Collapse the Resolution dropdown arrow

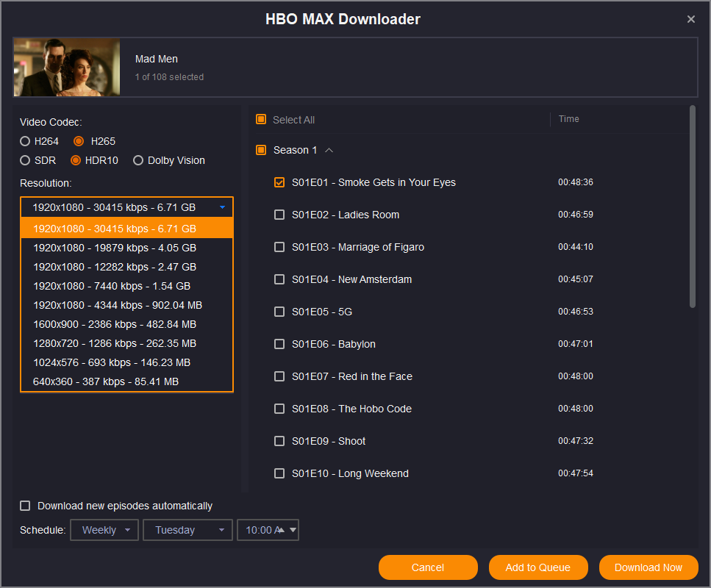[222, 207]
